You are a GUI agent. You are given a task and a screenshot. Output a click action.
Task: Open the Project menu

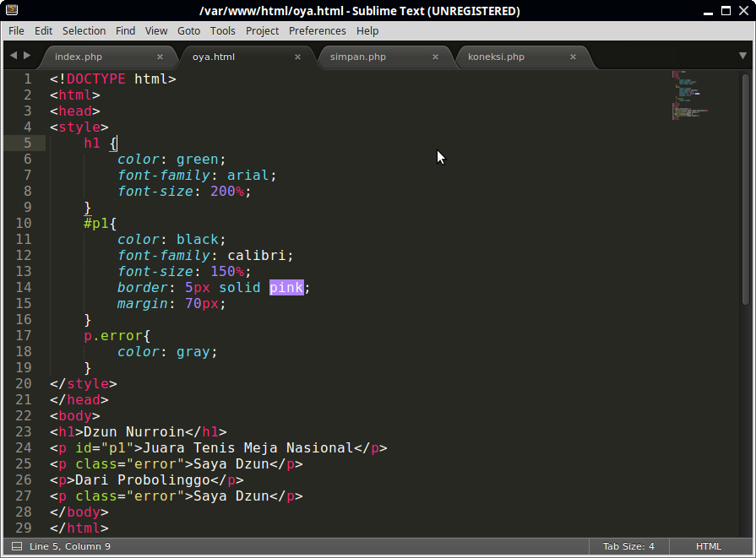263,31
